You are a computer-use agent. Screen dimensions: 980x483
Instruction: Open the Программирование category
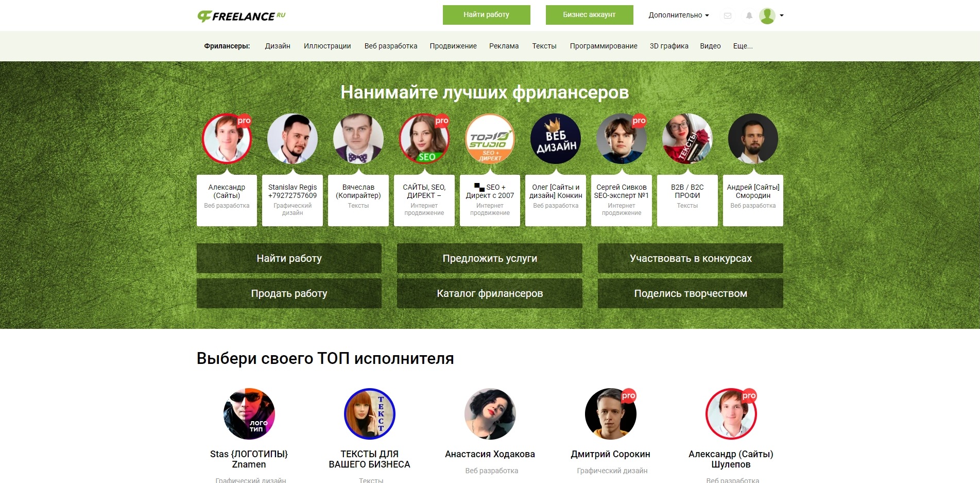604,46
